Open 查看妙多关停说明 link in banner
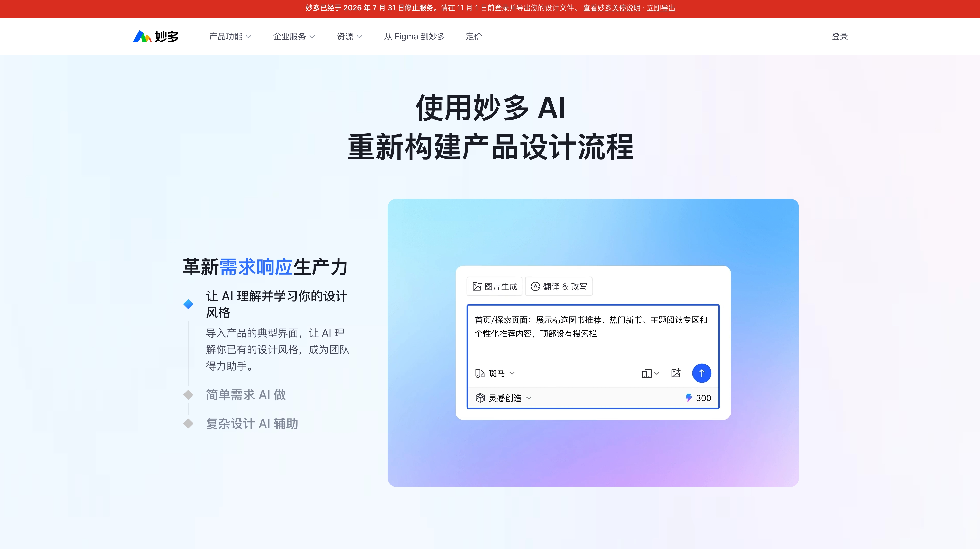 [611, 8]
